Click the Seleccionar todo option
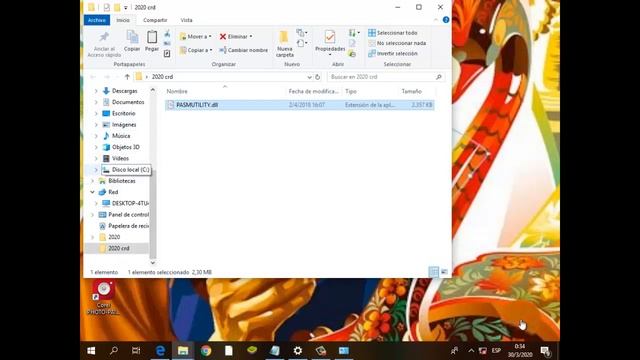This screenshot has width=640, height=360. [393, 33]
